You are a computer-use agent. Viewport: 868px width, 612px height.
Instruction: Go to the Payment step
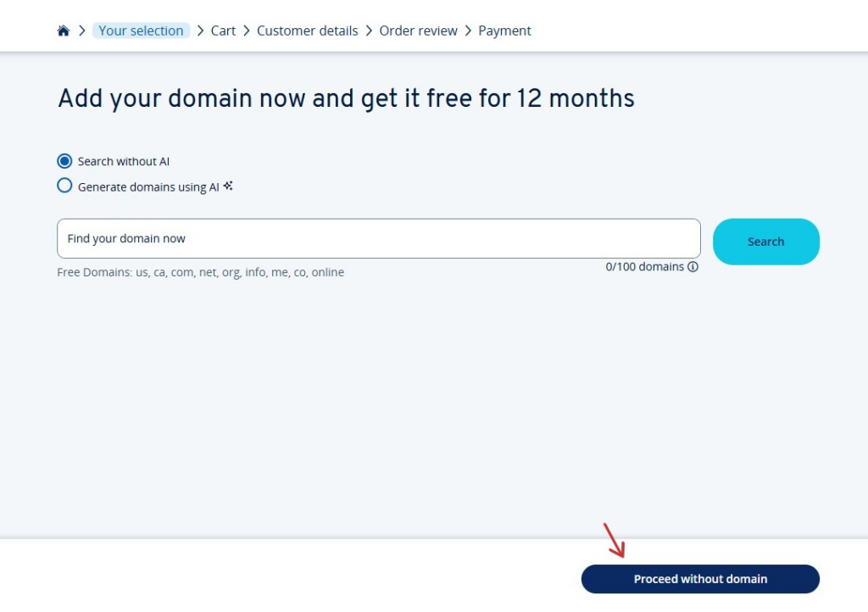pos(504,31)
